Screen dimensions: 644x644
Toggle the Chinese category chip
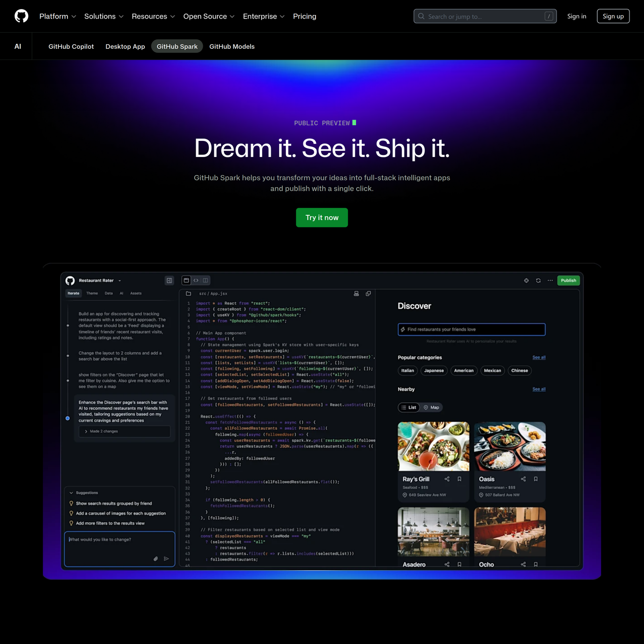tap(520, 371)
